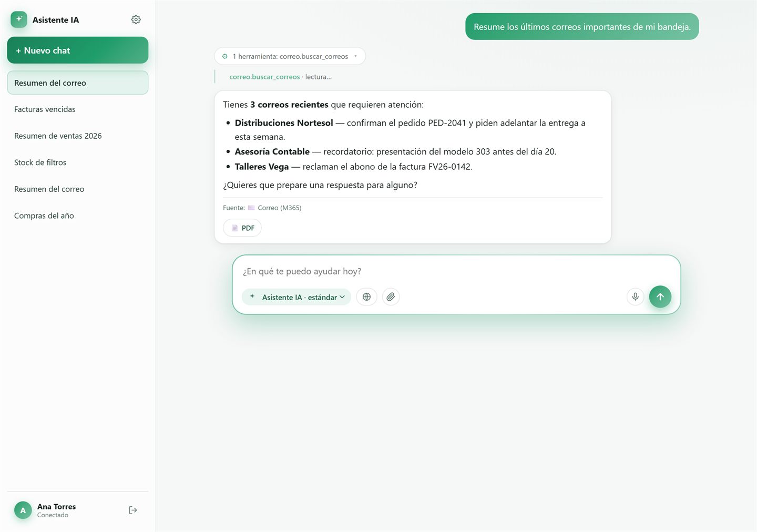Open the Facturas vencidas chat
This screenshot has height=532, width=757.
coord(78,109)
